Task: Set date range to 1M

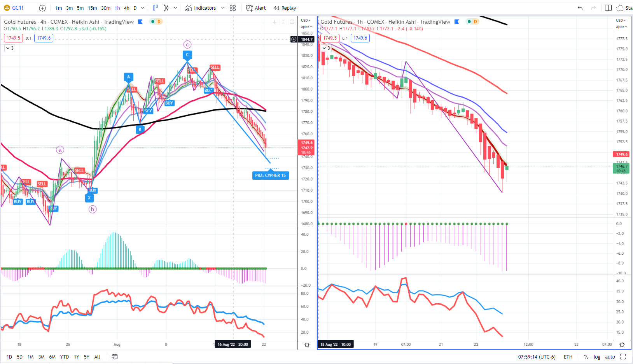Action: [31, 357]
